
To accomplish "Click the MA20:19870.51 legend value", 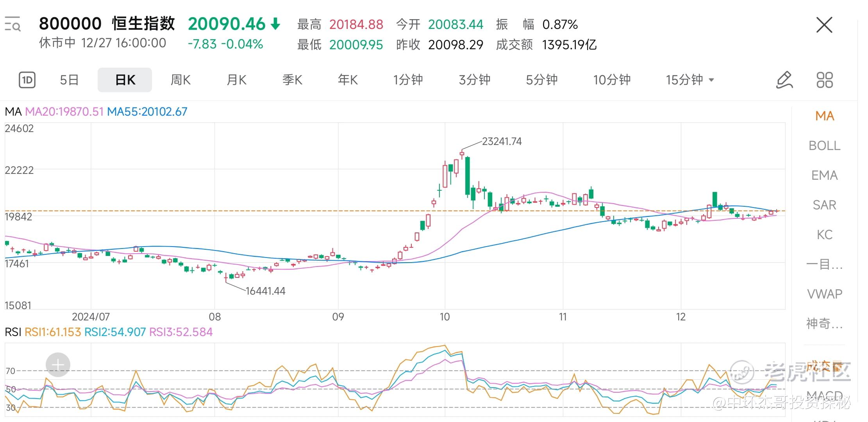I will tap(64, 112).
